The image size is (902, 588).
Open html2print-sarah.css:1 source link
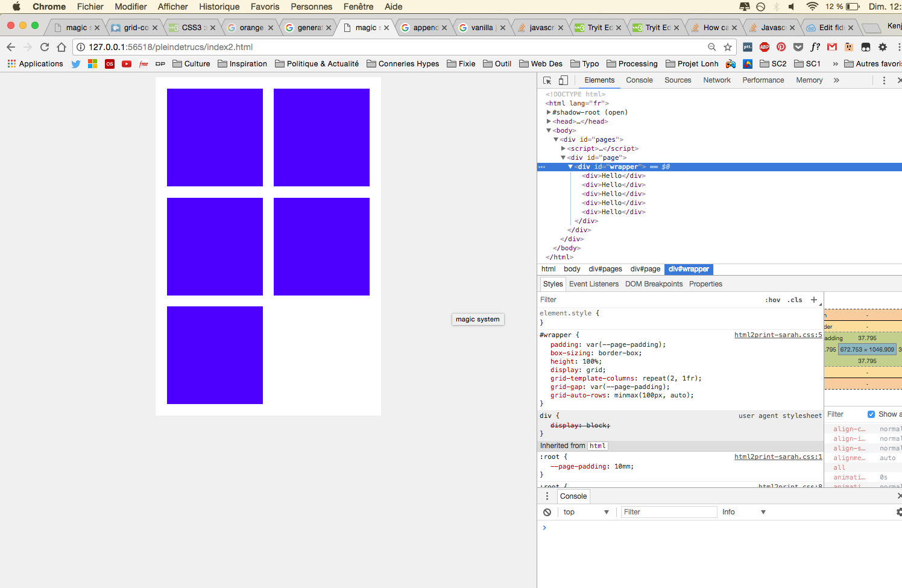coord(778,457)
